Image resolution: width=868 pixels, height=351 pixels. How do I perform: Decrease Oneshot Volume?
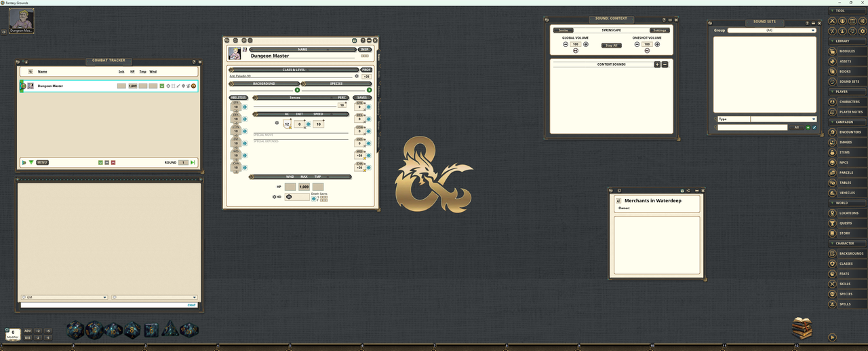click(637, 44)
